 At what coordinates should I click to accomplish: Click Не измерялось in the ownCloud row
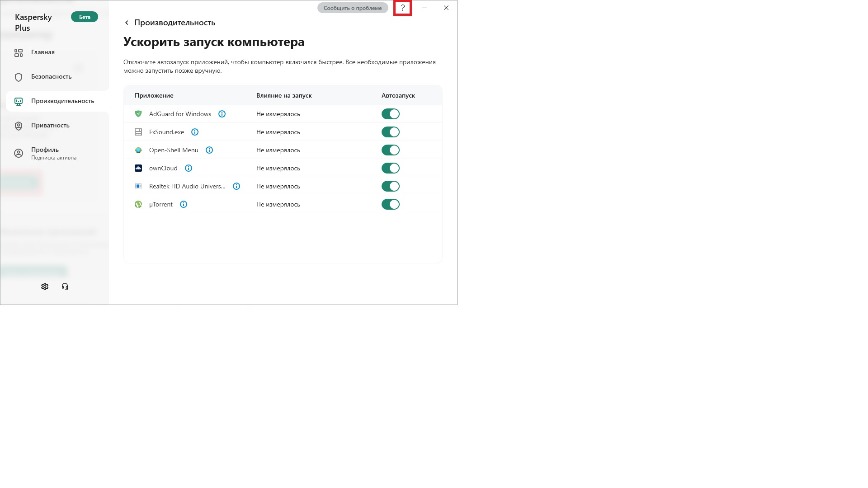pos(278,168)
